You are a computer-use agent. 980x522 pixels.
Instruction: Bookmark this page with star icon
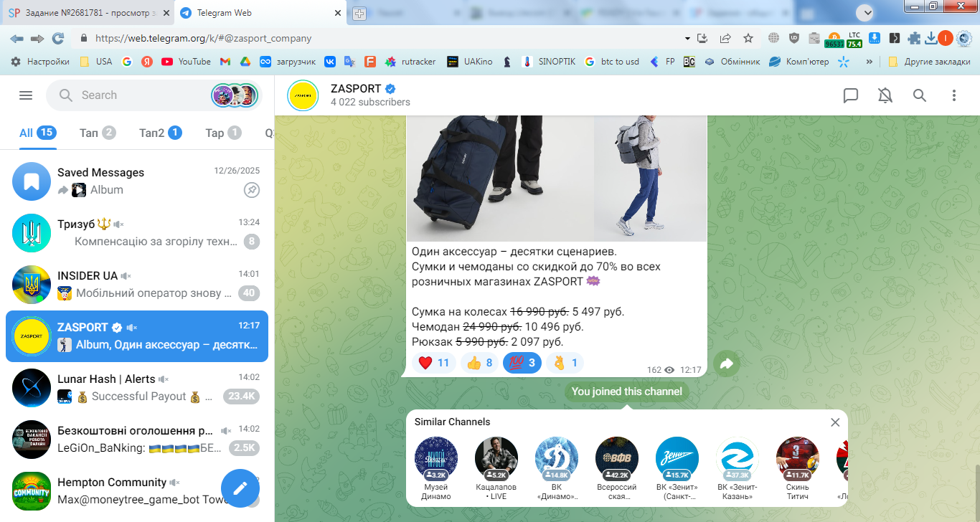[748, 38]
